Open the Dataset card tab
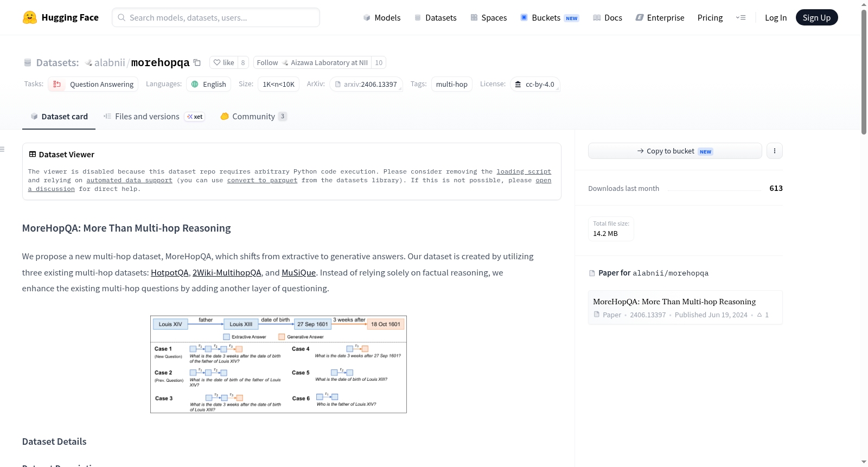 (59, 116)
